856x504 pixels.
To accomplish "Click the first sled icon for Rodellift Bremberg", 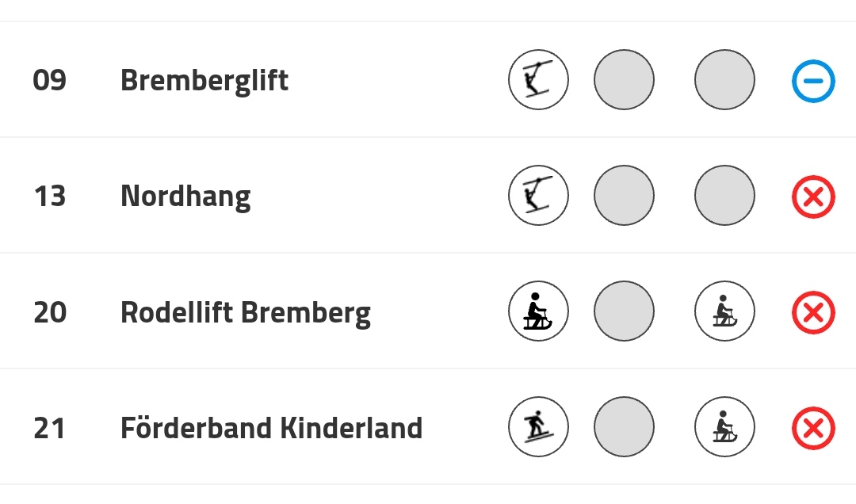I will point(538,311).
